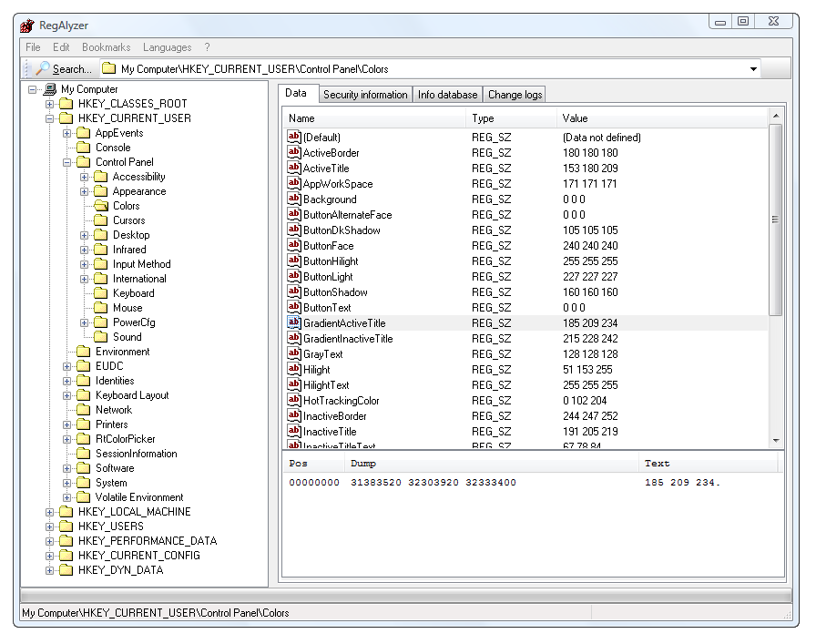Viewport: 816px width, 644px height.
Task: Expand the HKEY_LOCAL_MACHINE node
Action: point(49,512)
